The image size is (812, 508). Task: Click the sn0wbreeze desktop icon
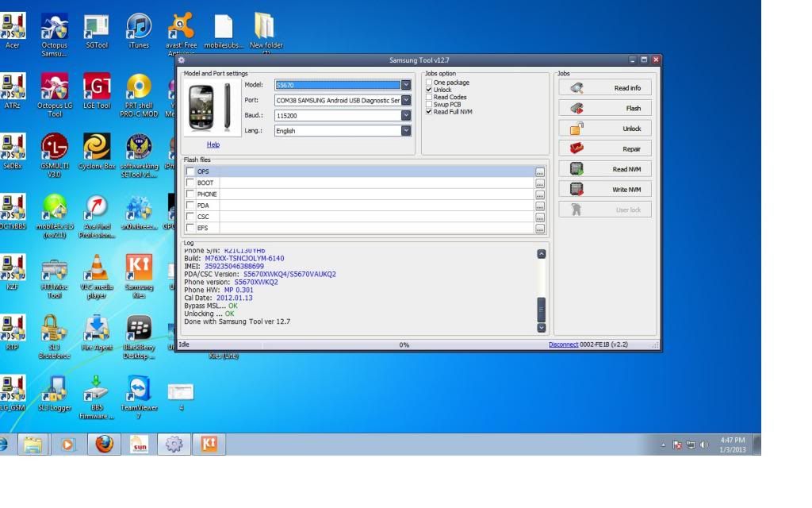[x=139, y=213]
